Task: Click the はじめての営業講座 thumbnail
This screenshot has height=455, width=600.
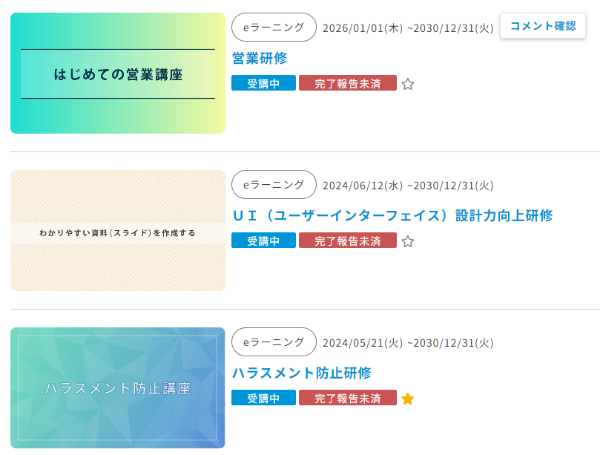Action: (x=118, y=74)
